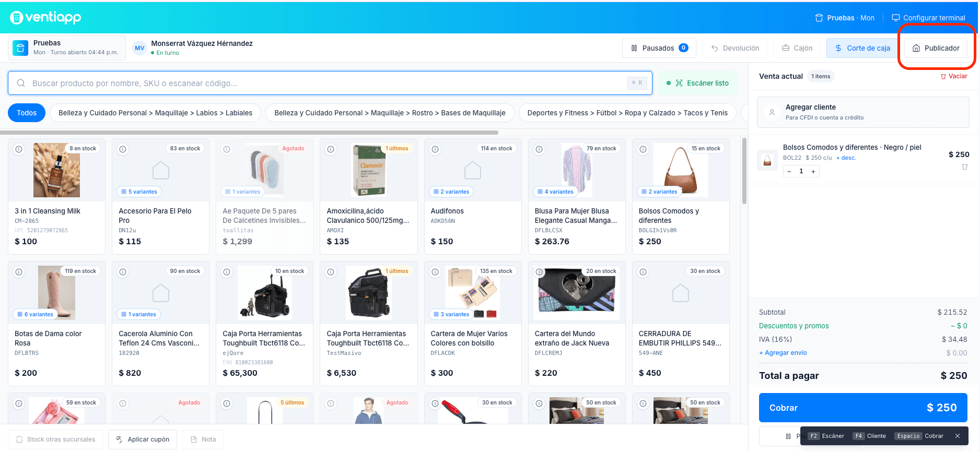This screenshot has height=452, width=980.
Task: Click info icon on 3 in 1 Cleansing Milk
Action: tap(19, 149)
